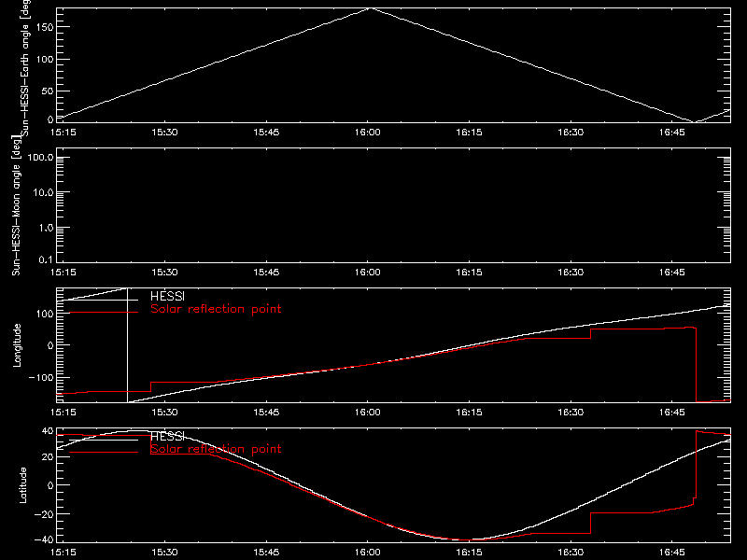This screenshot has height=560, width=747.
Task: Click the Latitude y-axis label
Action: (x=22, y=485)
